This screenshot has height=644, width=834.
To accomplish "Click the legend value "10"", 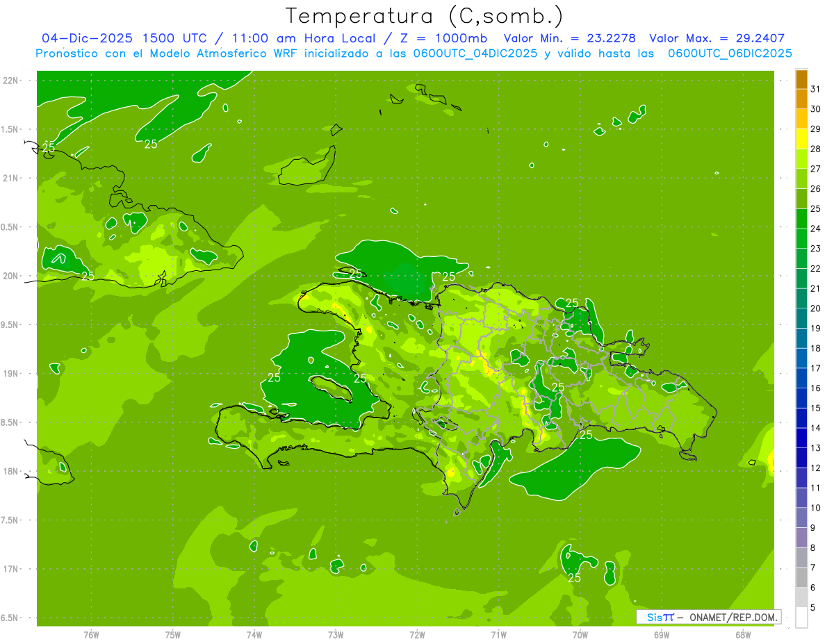I will point(816,508).
